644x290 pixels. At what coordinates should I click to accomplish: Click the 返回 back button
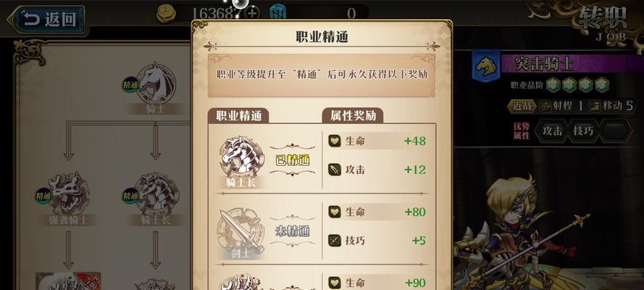tap(47, 20)
